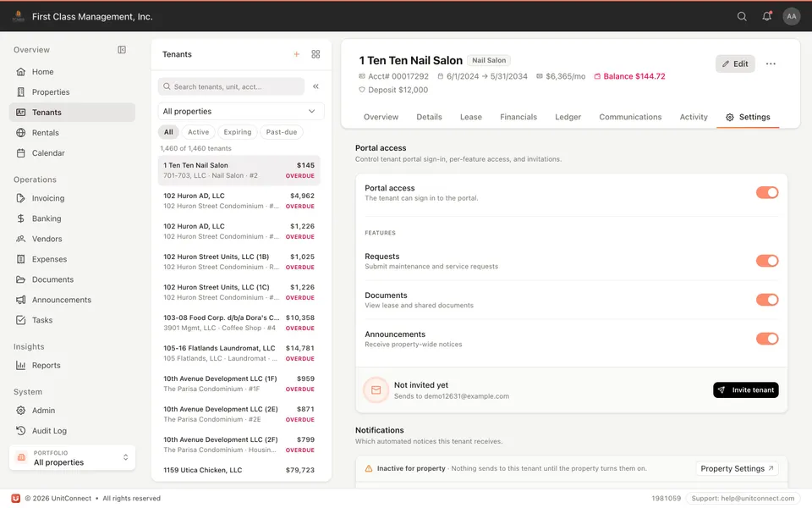This screenshot has width=812, height=508.
Task: Click the Invoicing icon
Action: pyautogui.click(x=20, y=198)
